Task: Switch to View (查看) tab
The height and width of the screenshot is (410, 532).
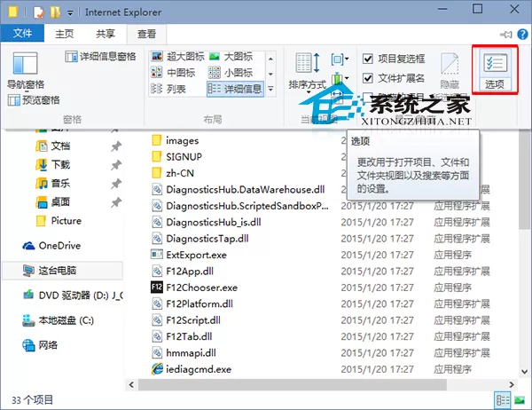Action: tap(146, 34)
